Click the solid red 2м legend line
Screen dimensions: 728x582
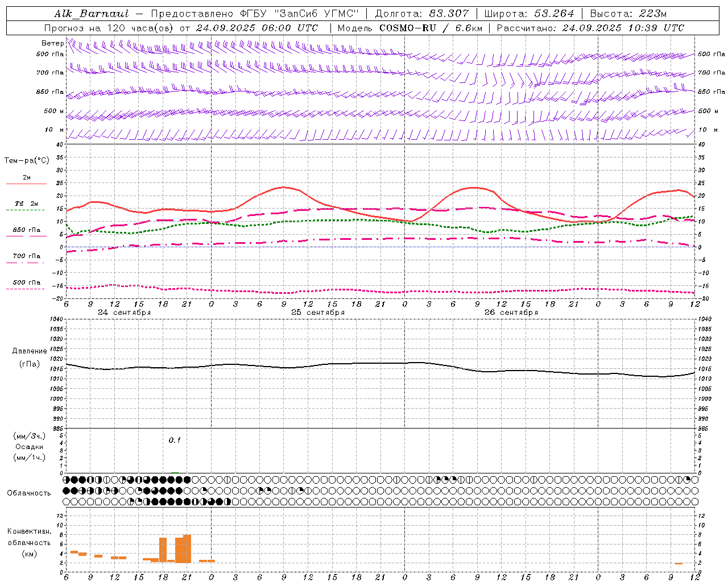point(26,184)
